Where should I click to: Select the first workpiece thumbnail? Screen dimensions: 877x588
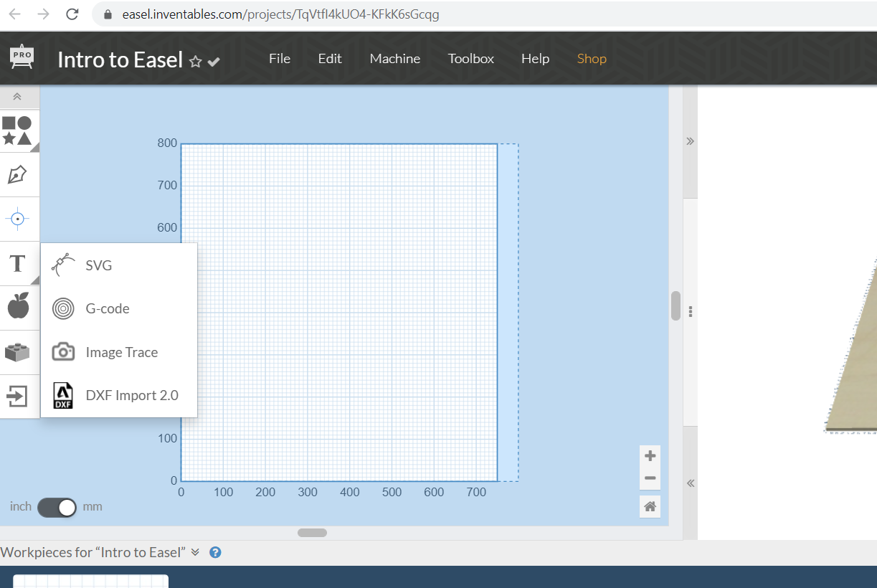[90, 581]
